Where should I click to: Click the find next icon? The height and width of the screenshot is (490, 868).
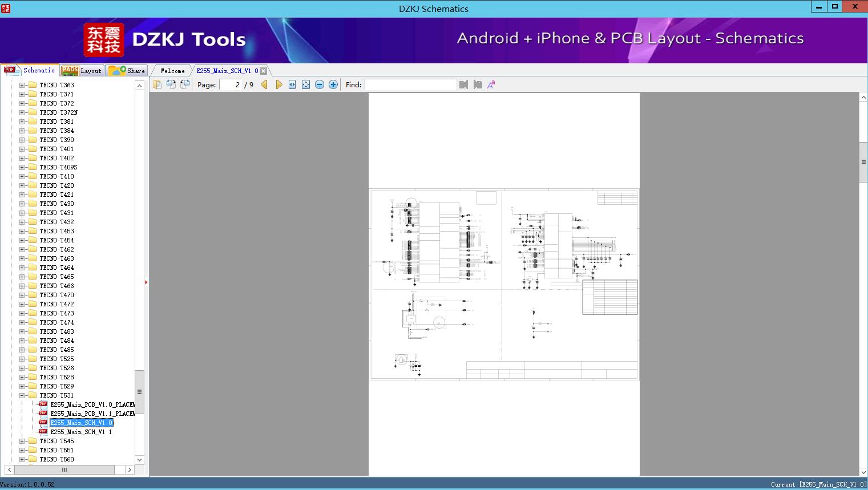point(478,84)
